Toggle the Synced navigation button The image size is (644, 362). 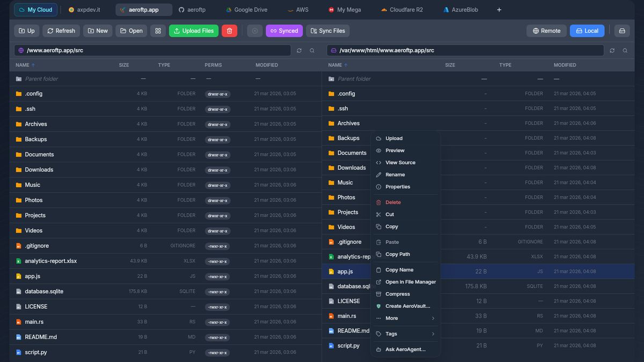pos(284,31)
